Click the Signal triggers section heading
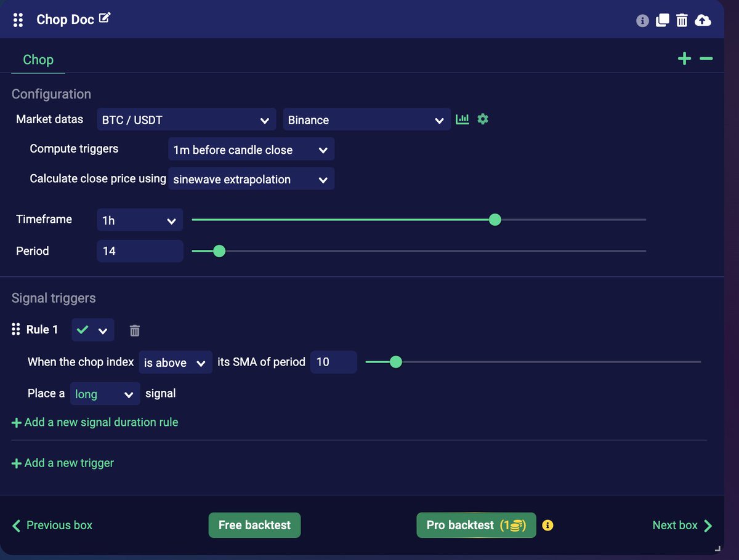This screenshot has width=739, height=560. tap(54, 298)
